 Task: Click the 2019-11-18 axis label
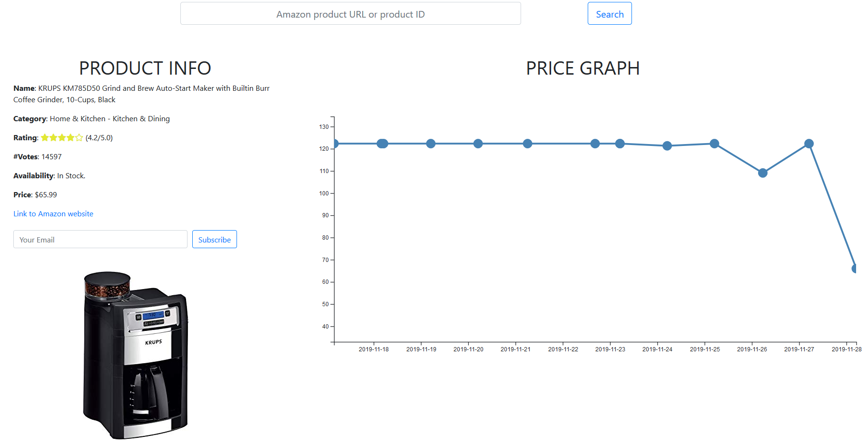(374, 349)
